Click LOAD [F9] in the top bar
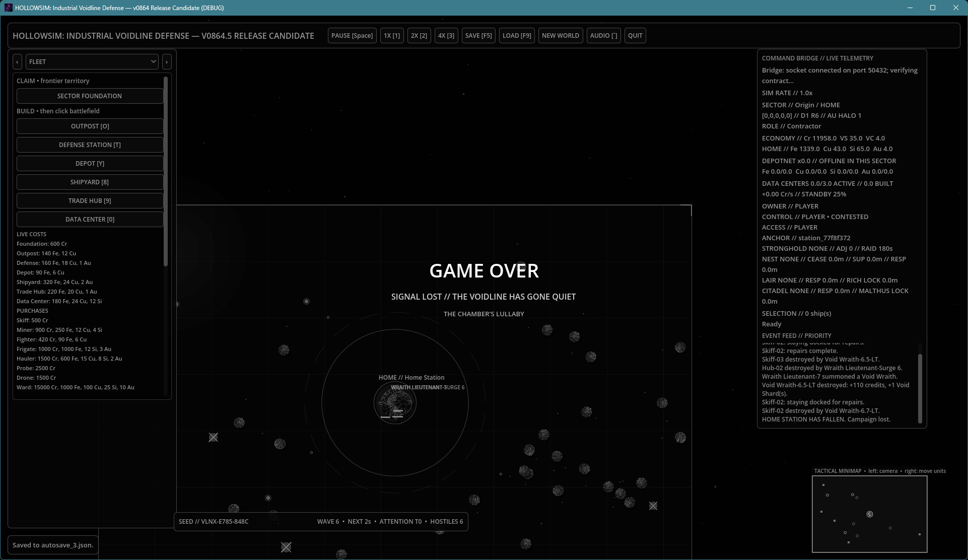The image size is (968, 560). pos(517,36)
